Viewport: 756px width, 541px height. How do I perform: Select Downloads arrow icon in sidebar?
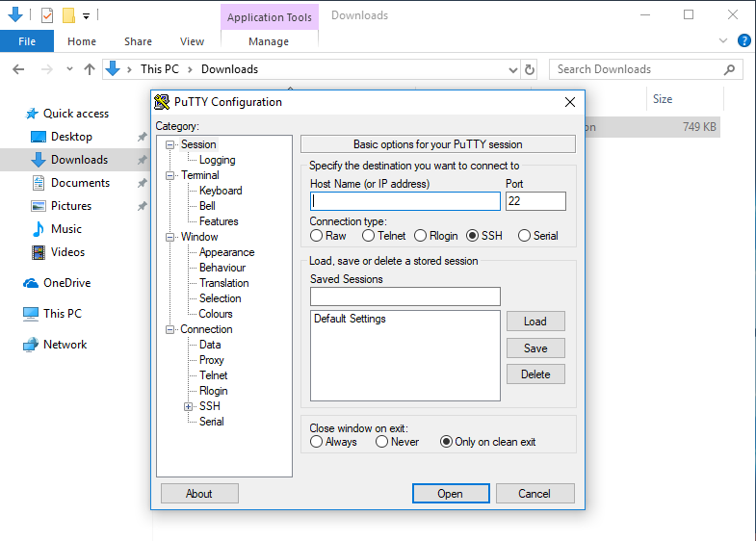pyautogui.click(x=39, y=160)
